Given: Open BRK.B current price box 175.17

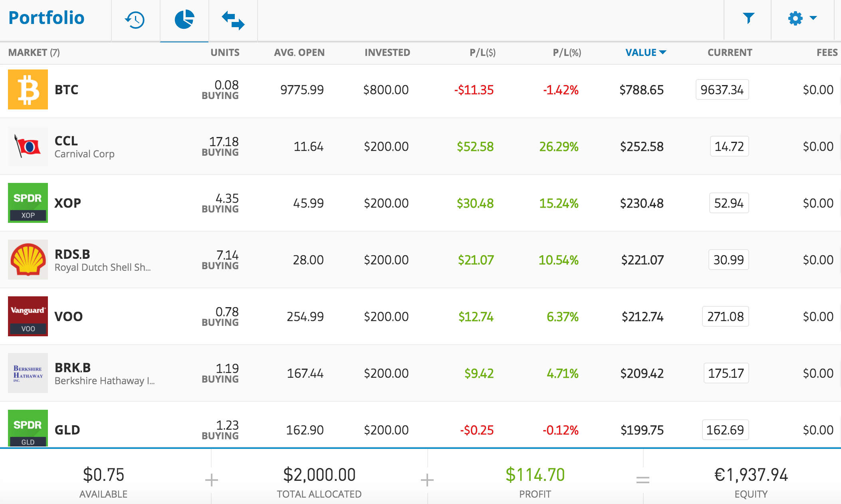Looking at the screenshot, I should [x=726, y=373].
